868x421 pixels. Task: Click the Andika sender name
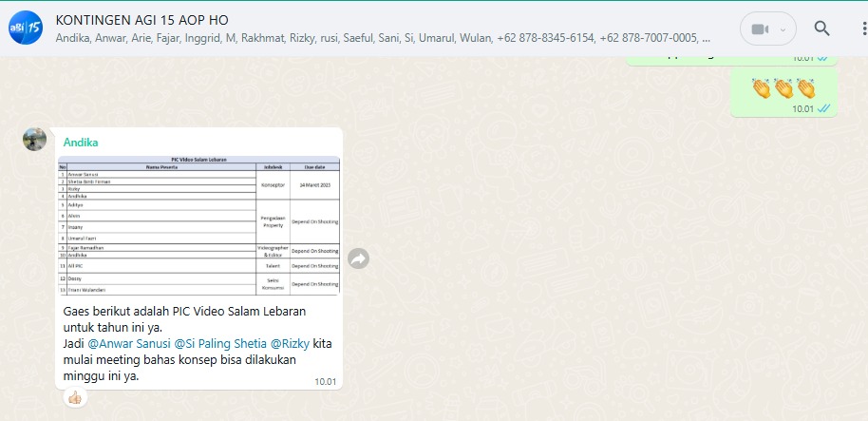tap(81, 143)
